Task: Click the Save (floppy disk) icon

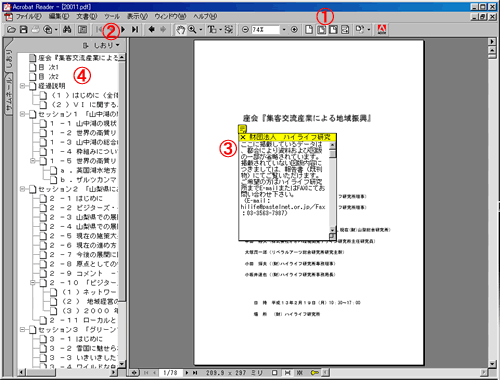Action: click(x=23, y=30)
